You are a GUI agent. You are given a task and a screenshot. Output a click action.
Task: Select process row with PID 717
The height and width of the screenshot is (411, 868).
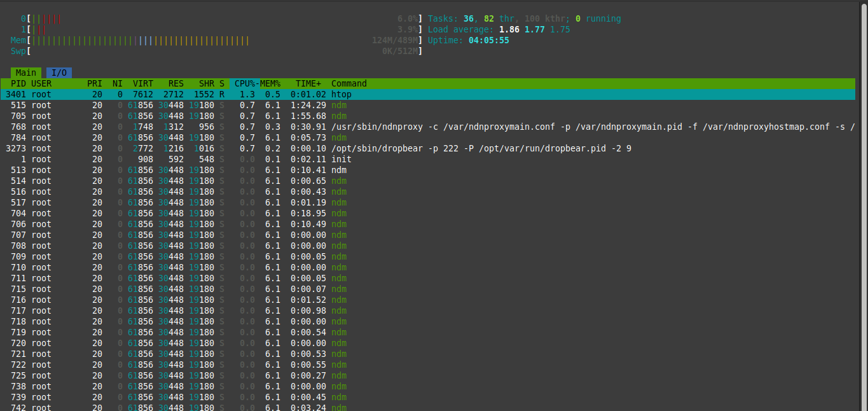click(428, 310)
